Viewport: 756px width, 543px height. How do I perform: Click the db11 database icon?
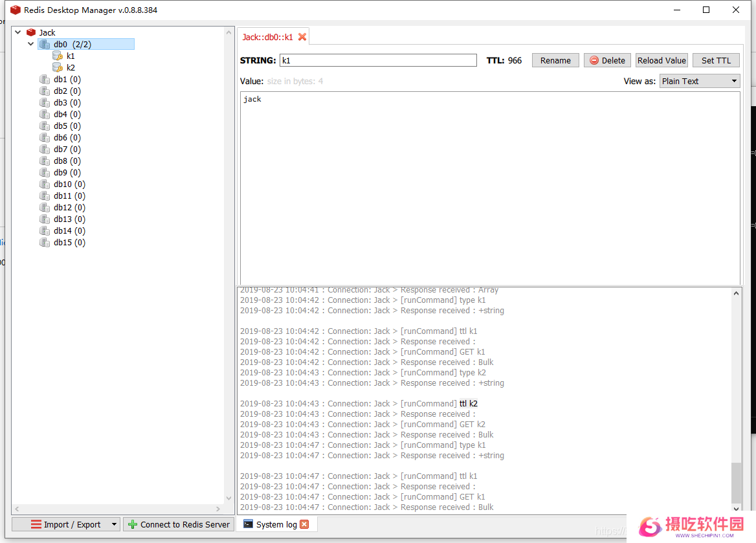pyautogui.click(x=45, y=196)
